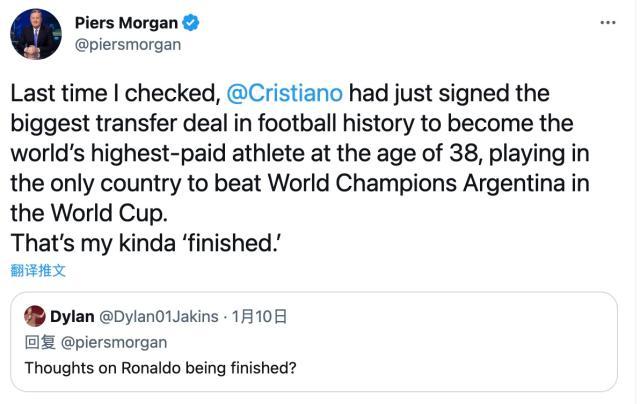
Task: Open the @Cristiano mention link
Action: pyautogui.click(x=285, y=93)
